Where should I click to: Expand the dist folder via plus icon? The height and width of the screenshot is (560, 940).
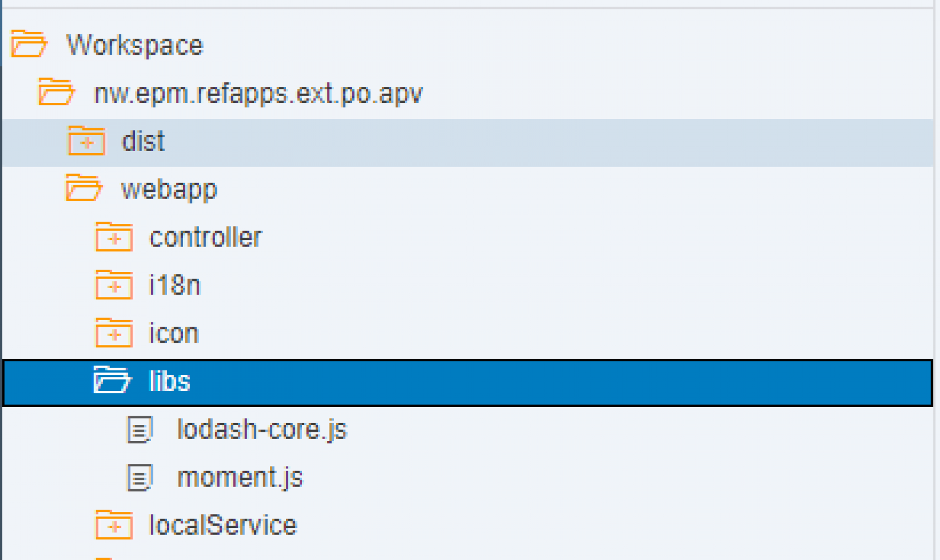click(86, 142)
